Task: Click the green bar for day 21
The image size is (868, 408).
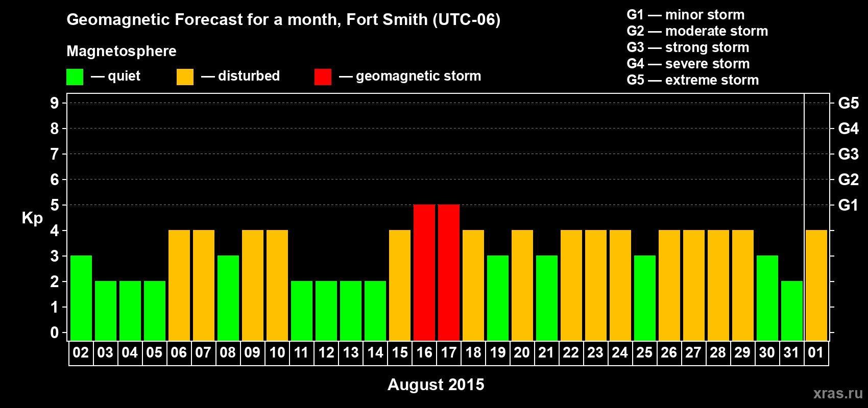Action: coord(547,298)
